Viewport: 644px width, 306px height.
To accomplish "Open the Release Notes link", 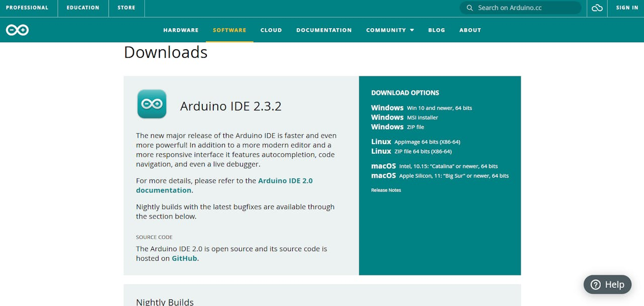I will tap(386, 190).
